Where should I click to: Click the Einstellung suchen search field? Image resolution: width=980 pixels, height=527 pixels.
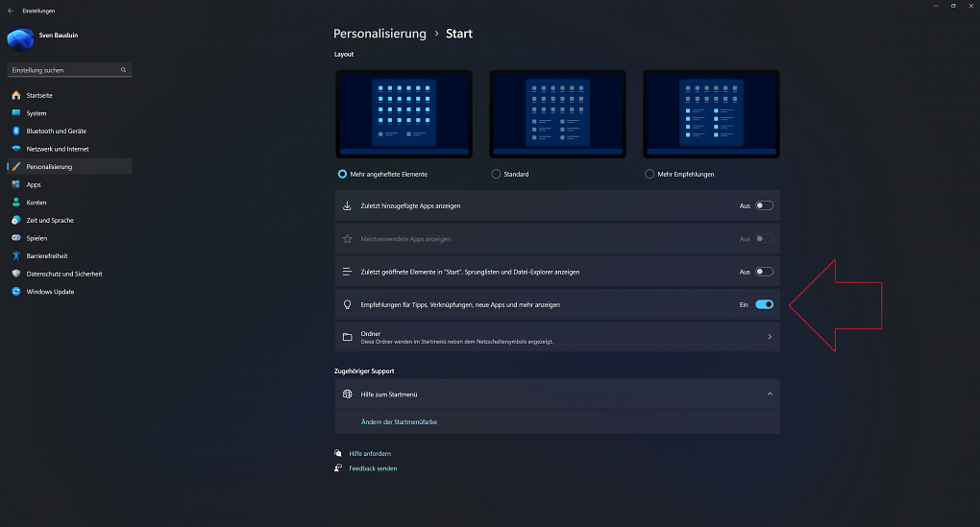point(69,70)
